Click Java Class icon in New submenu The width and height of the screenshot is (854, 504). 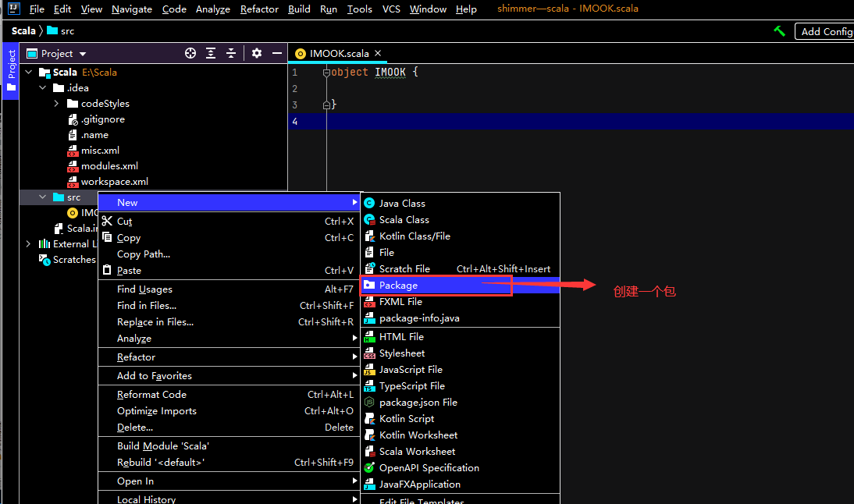369,203
